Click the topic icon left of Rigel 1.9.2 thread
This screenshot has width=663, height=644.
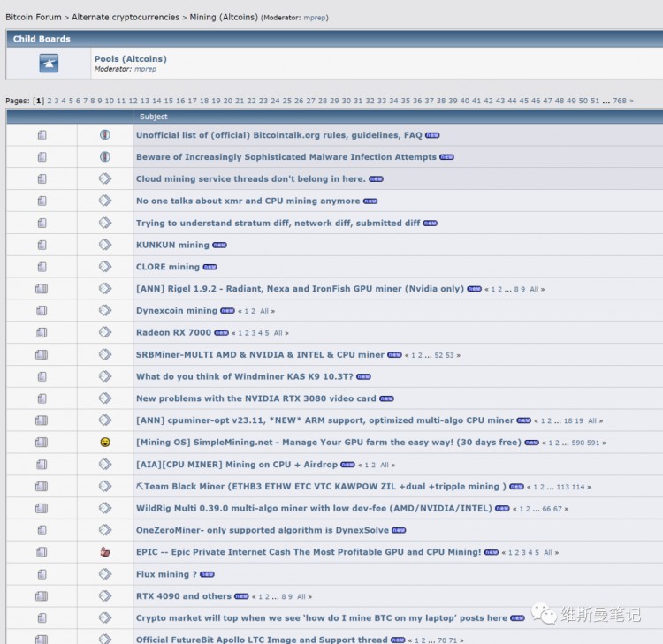(42, 289)
